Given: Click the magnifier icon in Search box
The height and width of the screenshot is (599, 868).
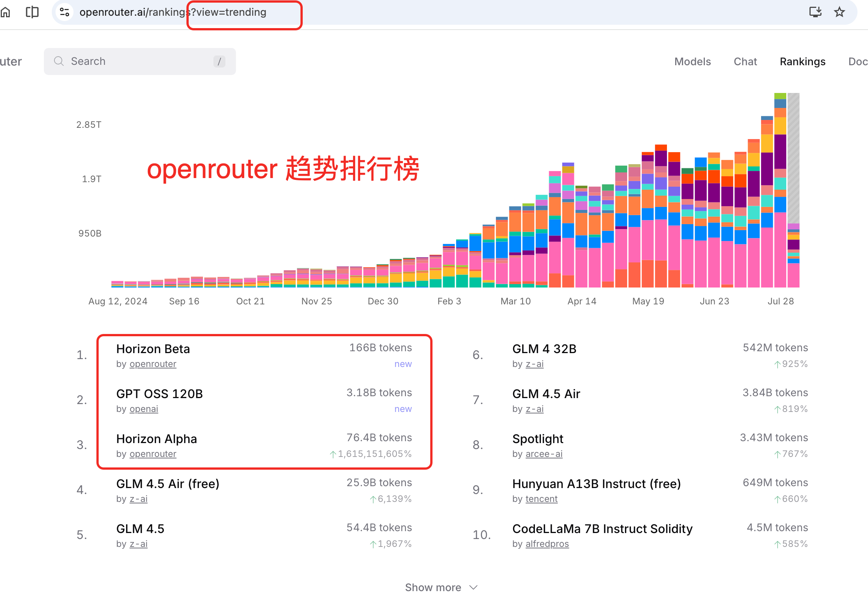Looking at the screenshot, I should (x=59, y=61).
